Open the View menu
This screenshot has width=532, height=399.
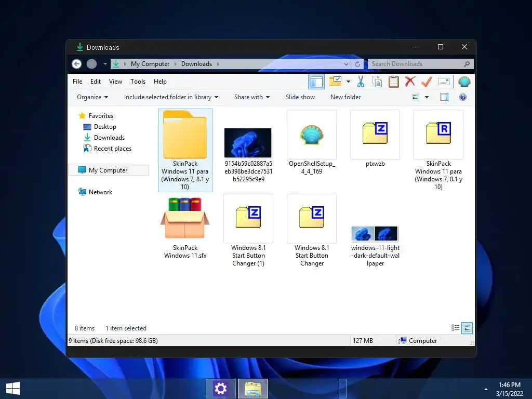coord(115,82)
